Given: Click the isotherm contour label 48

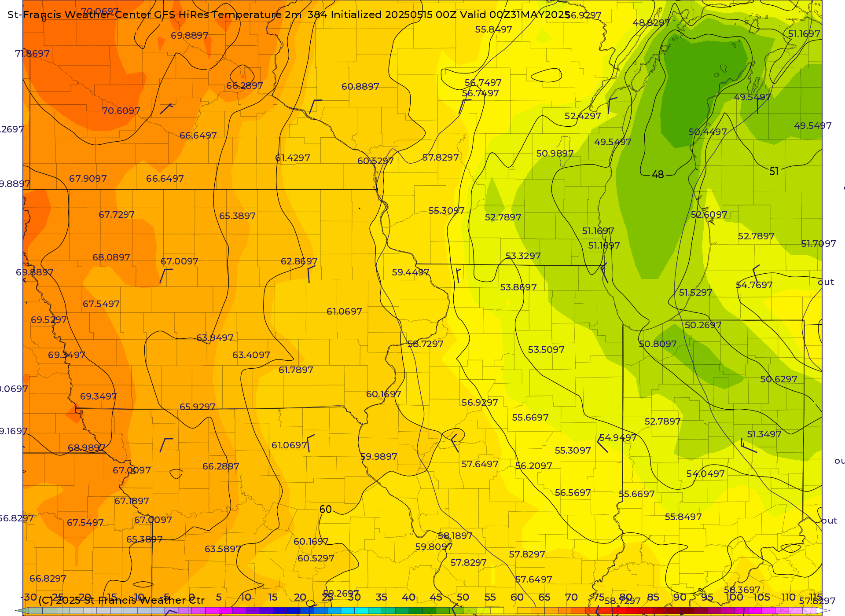Looking at the screenshot, I should click(x=658, y=175).
